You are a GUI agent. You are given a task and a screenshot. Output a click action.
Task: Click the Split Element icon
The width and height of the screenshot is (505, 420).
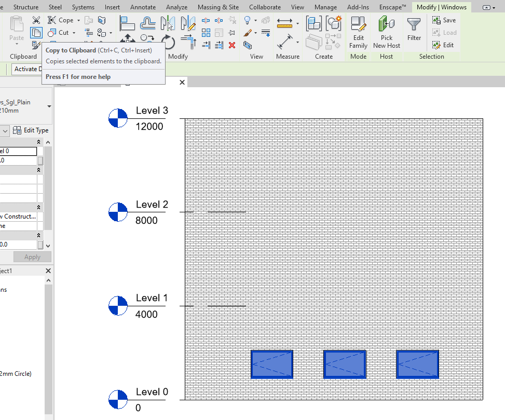[206, 21]
